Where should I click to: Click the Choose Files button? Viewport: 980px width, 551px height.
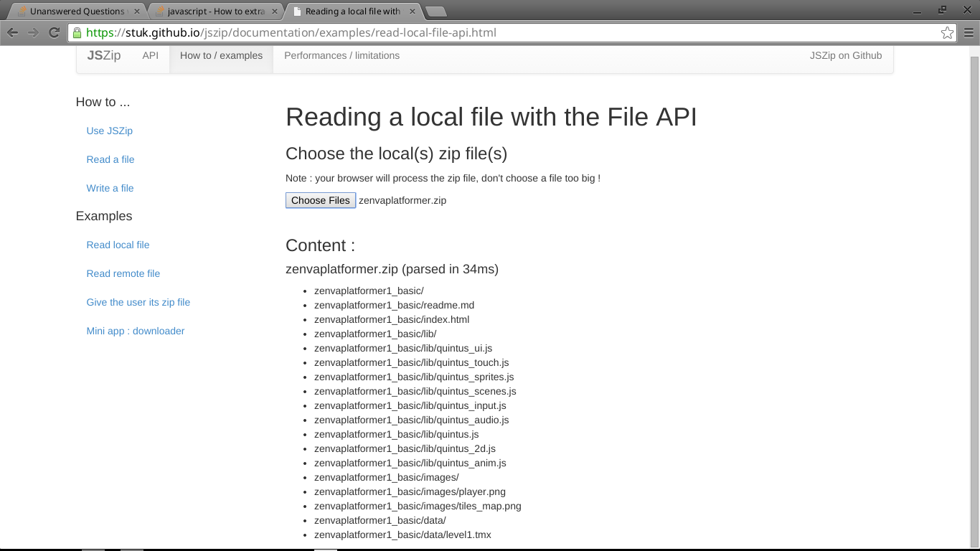(x=320, y=200)
